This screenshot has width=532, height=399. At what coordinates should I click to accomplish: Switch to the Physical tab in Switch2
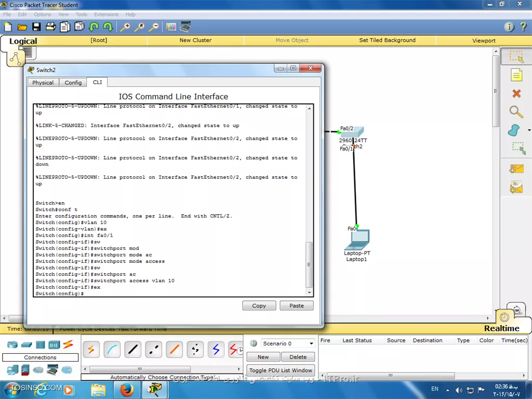coord(43,83)
